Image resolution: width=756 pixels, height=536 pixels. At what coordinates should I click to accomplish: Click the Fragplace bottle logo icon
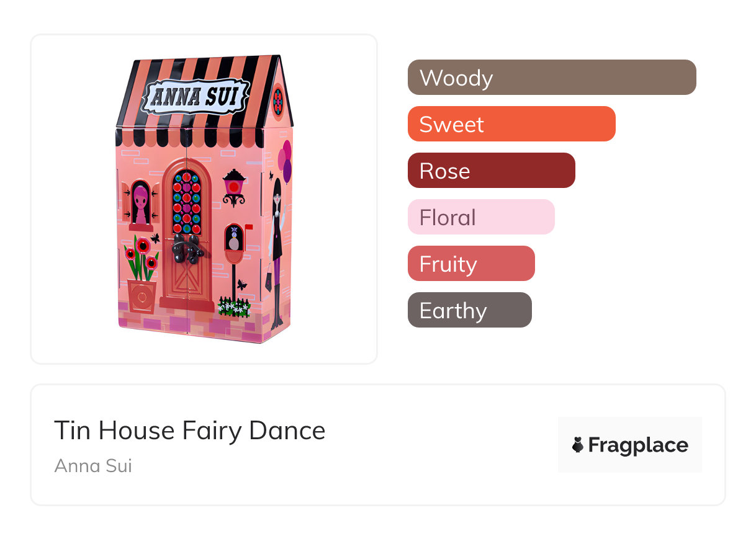tap(578, 445)
